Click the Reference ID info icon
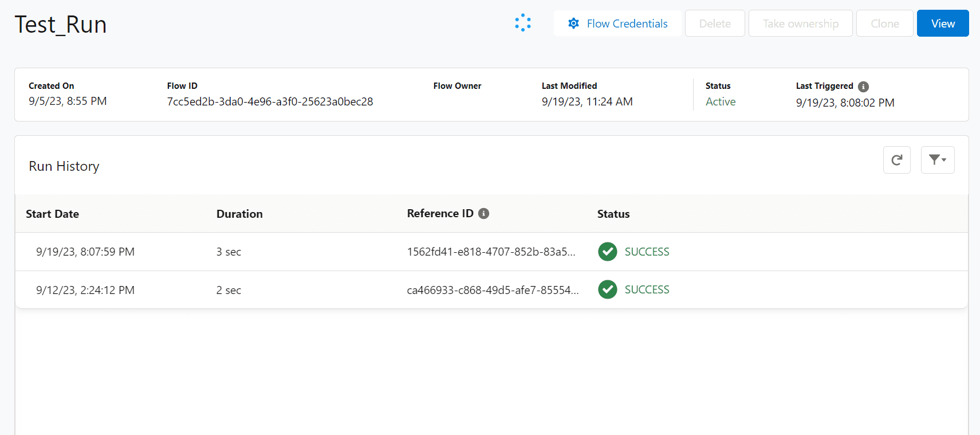The height and width of the screenshot is (435, 980). pos(483,213)
